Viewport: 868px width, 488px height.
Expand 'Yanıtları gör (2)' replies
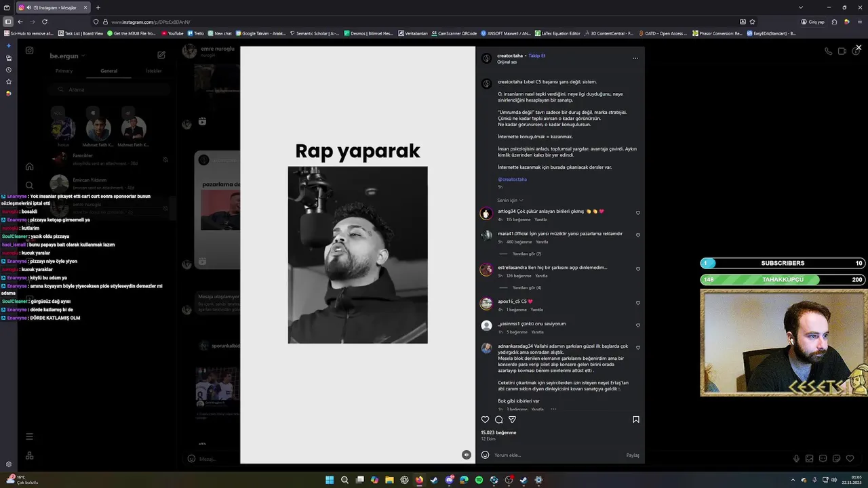tap(527, 253)
